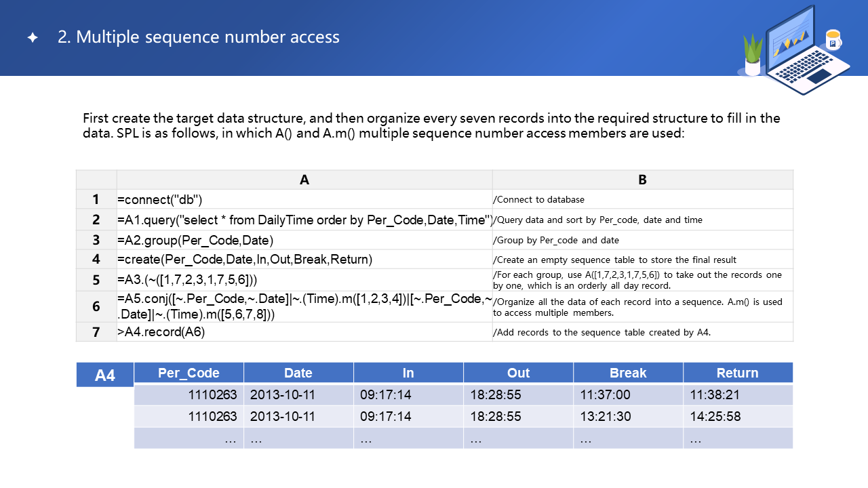Click the =A2.group(Per_Code,Date) cell

(x=304, y=240)
